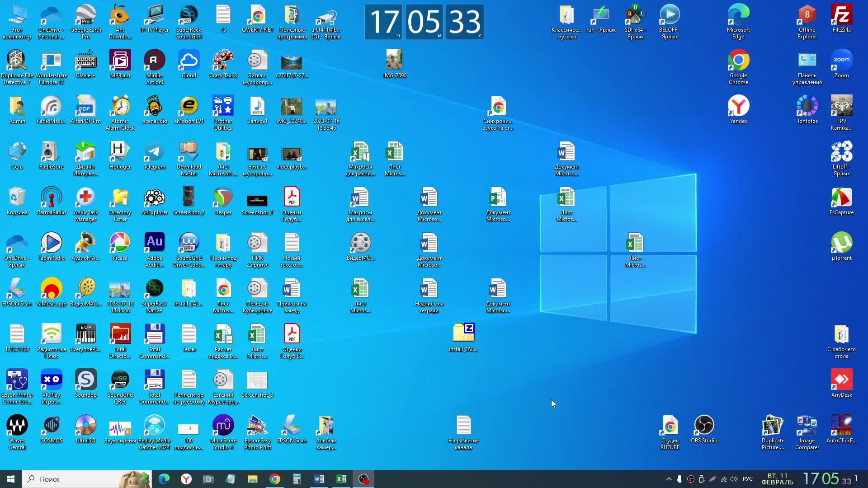Open µTorrent desktop shortcut

coord(841,247)
